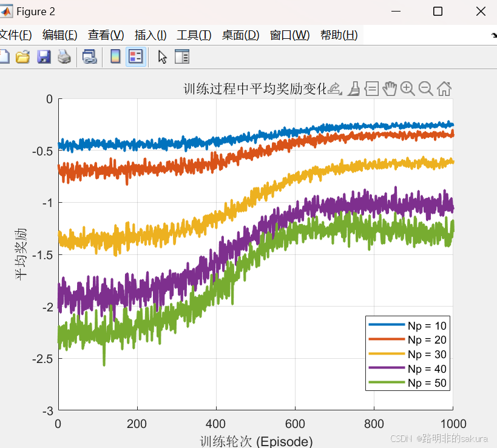Click the x-axis tick label 600

click(295, 424)
